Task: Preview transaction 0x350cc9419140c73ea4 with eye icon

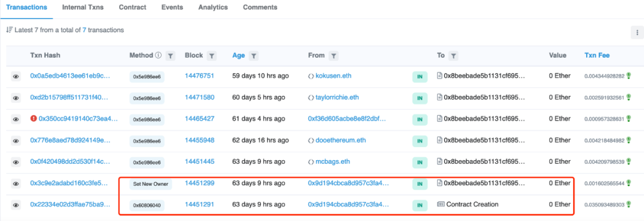Action: (x=16, y=119)
